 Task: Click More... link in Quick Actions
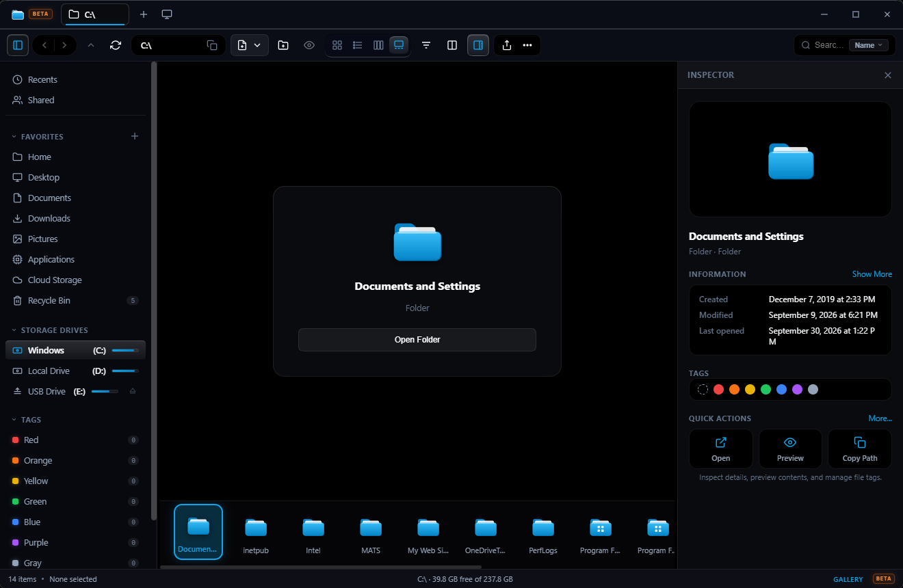(x=880, y=418)
